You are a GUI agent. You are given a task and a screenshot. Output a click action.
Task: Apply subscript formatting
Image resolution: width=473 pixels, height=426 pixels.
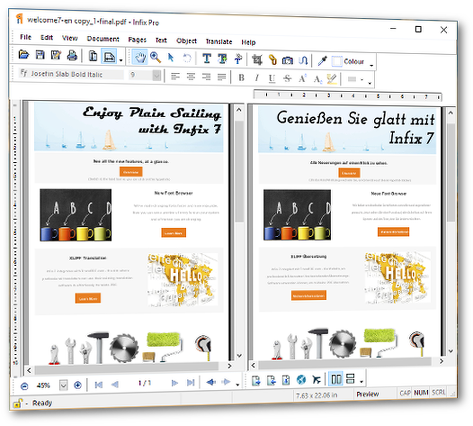click(x=318, y=79)
